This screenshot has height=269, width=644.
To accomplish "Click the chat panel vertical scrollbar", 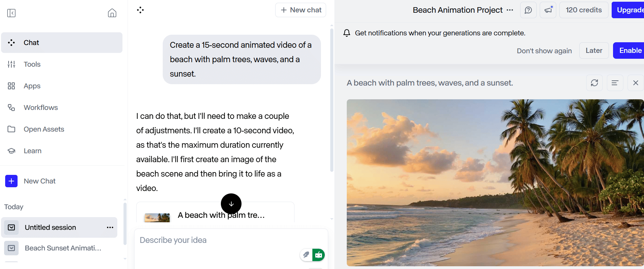I will click(332, 100).
